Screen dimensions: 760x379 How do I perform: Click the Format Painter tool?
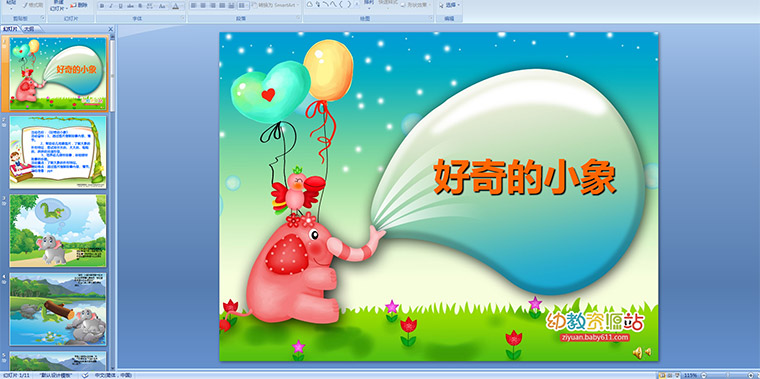32,5
